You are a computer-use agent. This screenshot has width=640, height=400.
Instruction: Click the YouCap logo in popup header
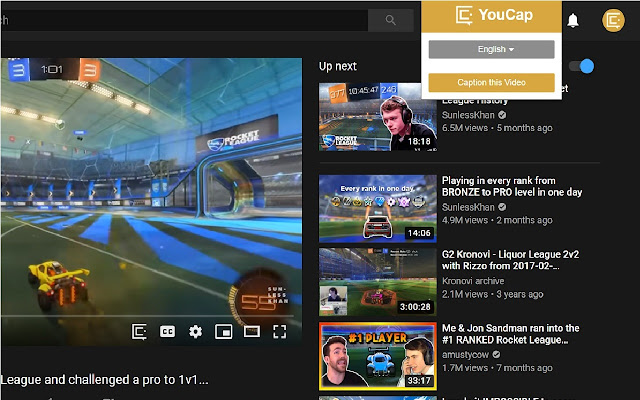pyautogui.click(x=494, y=16)
